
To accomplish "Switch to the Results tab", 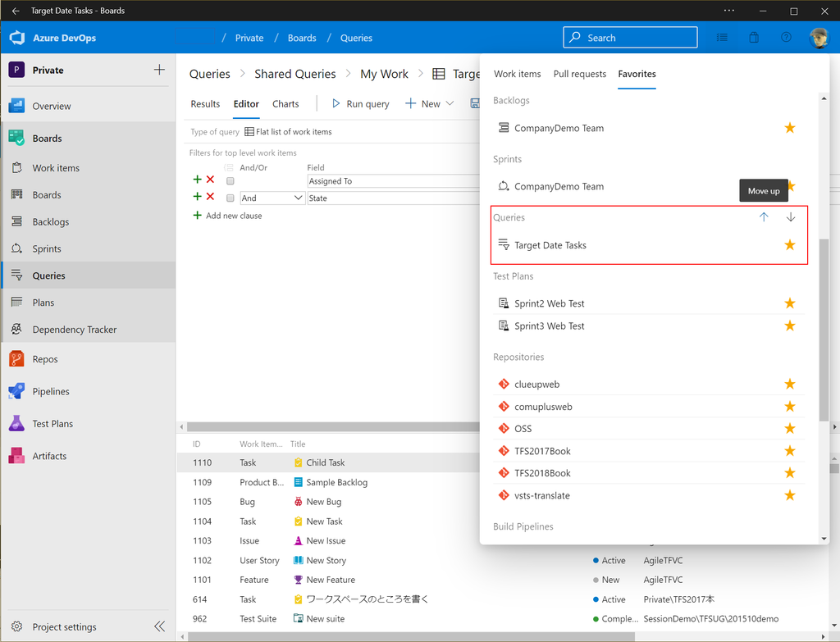I will pyautogui.click(x=205, y=104).
